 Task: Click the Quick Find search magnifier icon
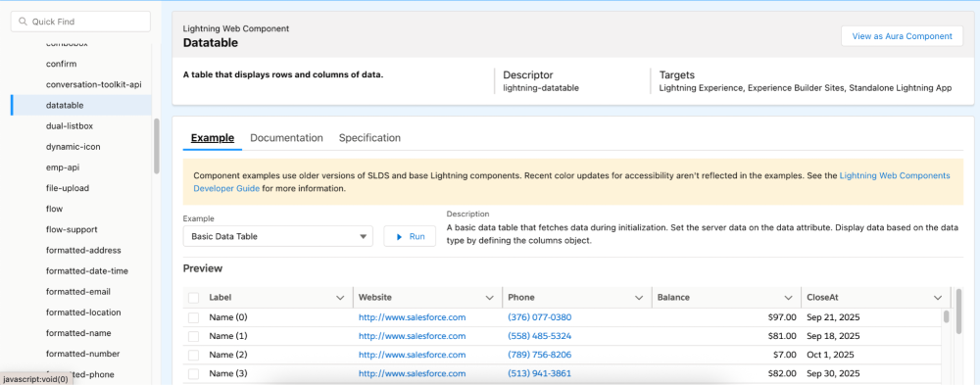[24, 22]
